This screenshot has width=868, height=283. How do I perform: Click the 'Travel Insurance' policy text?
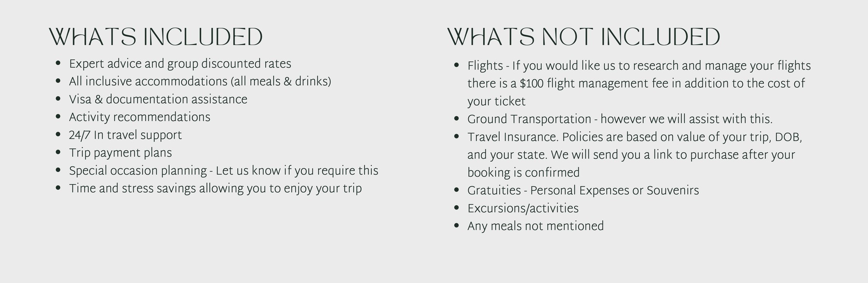tap(635, 155)
